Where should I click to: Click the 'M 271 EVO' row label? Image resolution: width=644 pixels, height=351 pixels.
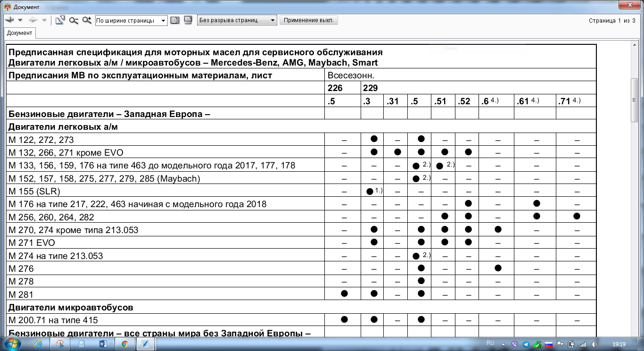tap(32, 243)
